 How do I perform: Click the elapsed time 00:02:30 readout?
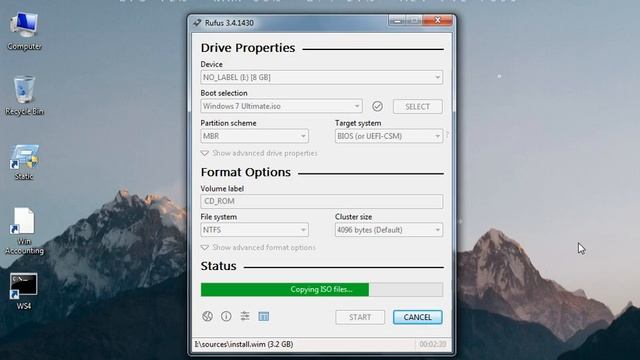[x=433, y=344]
